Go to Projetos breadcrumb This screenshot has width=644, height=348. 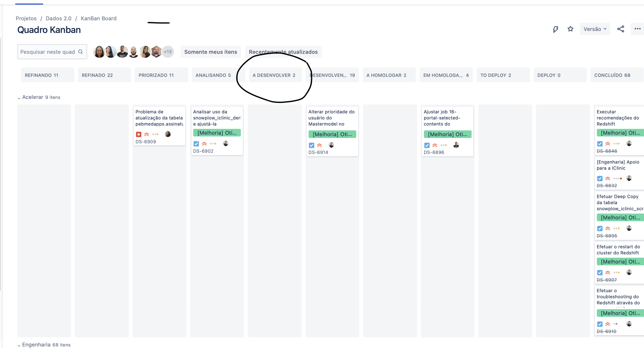pos(26,19)
